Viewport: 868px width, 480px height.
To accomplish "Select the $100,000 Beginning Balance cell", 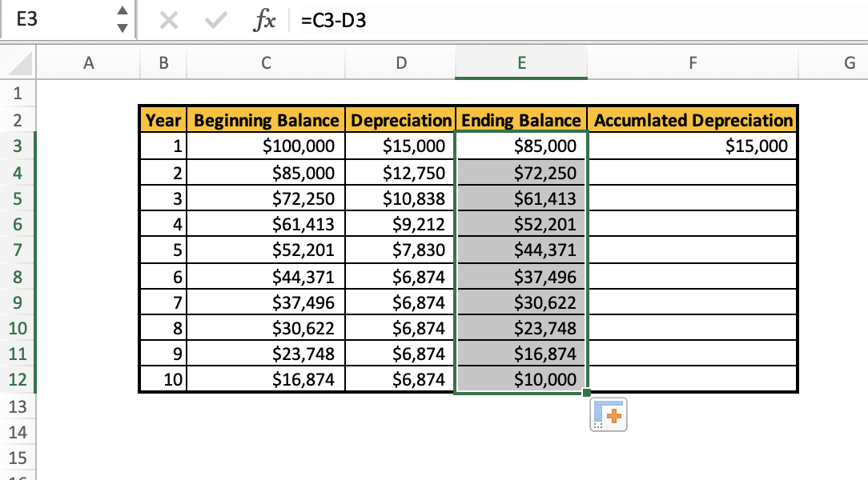I will coord(266,146).
